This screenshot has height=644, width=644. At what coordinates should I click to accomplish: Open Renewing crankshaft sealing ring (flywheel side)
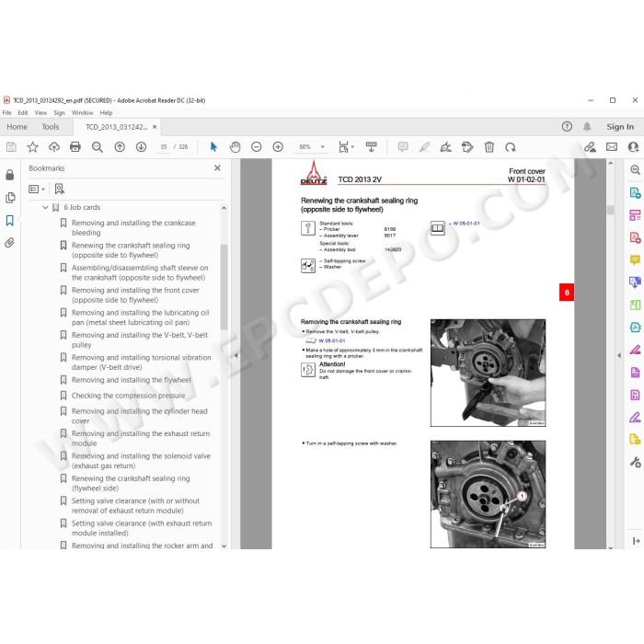click(131, 483)
